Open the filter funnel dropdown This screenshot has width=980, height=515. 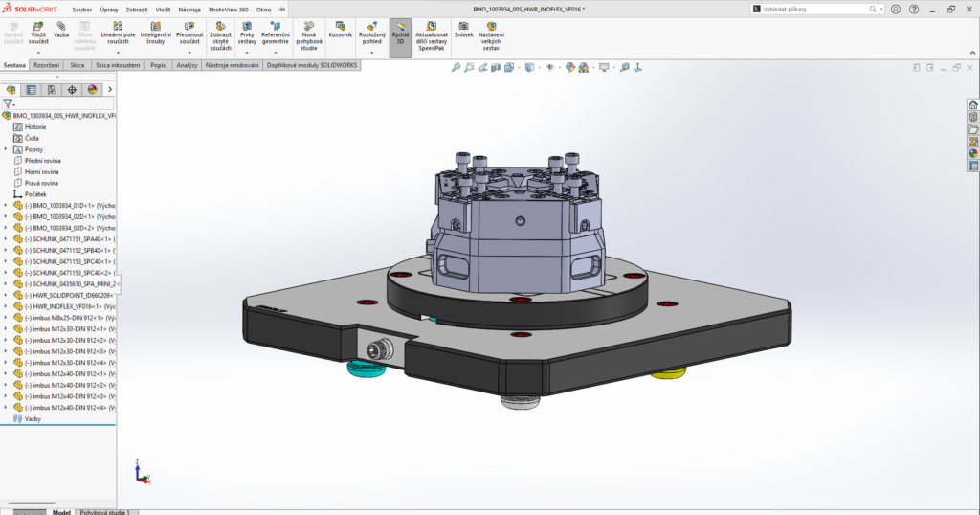(x=9, y=103)
